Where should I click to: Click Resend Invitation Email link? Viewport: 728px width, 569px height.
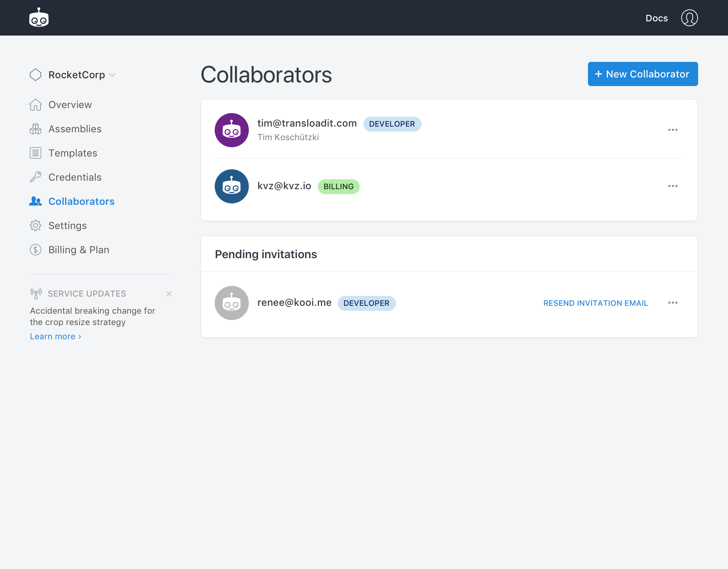point(595,303)
